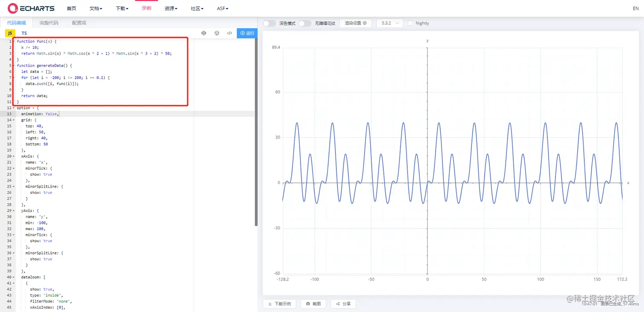Open the 5.3.2 version dropdown
This screenshot has width=644, height=312.
click(x=390, y=23)
